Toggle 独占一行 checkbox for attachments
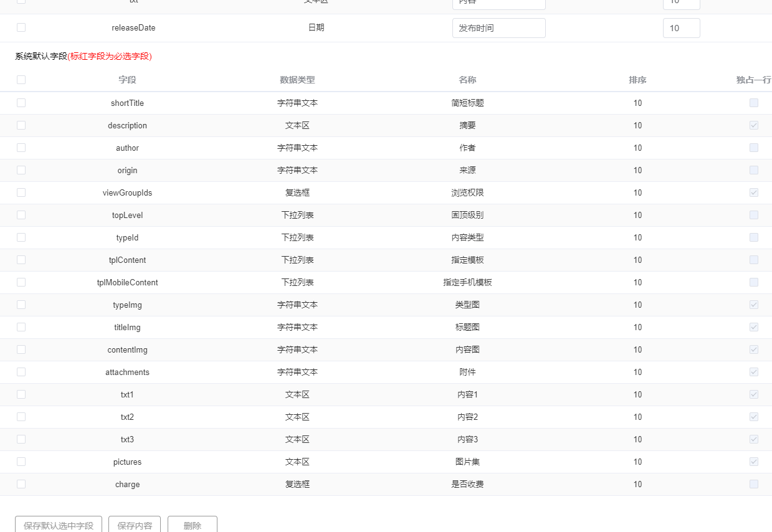Screen dimensions: 772x532 pos(754,372)
